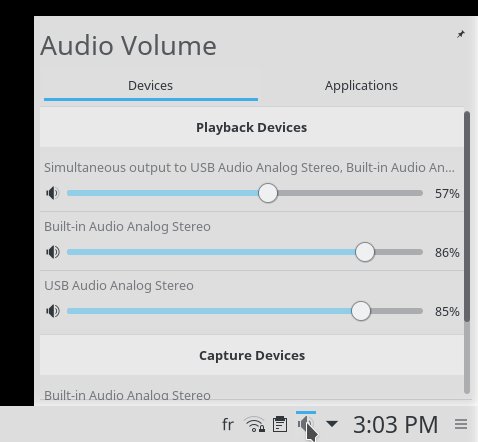Click the vertical scrollbar in device list

pos(467,217)
